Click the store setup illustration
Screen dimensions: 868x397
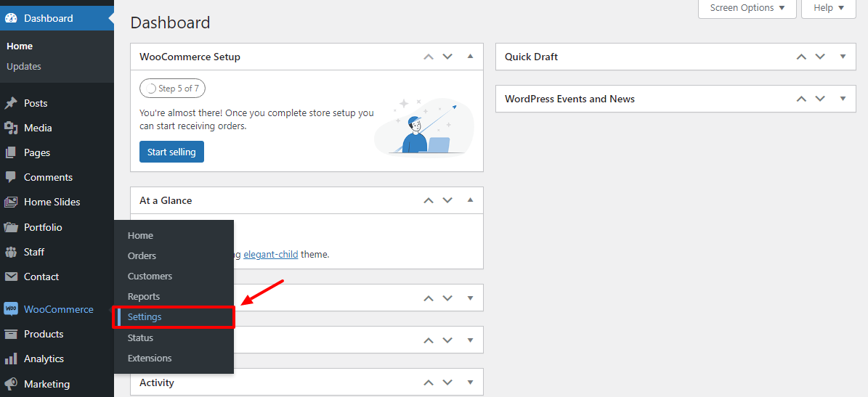pyautogui.click(x=423, y=127)
